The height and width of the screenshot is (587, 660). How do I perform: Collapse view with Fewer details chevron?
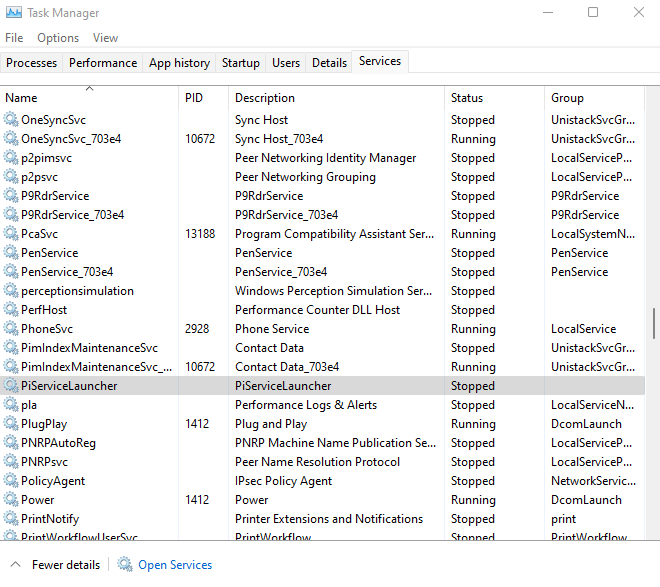tap(16, 564)
